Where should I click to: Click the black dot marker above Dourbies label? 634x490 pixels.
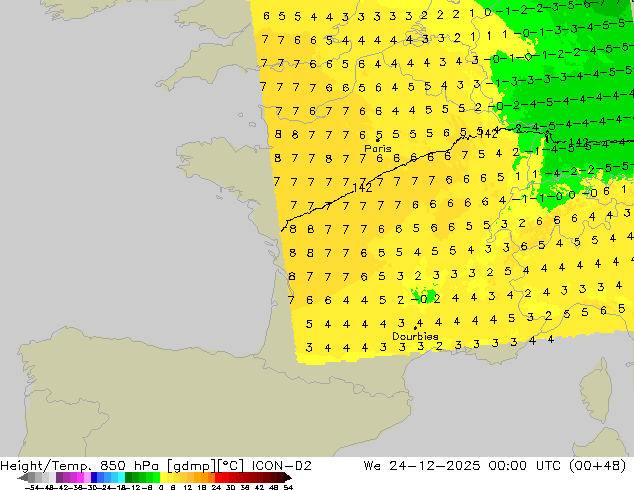(x=415, y=328)
